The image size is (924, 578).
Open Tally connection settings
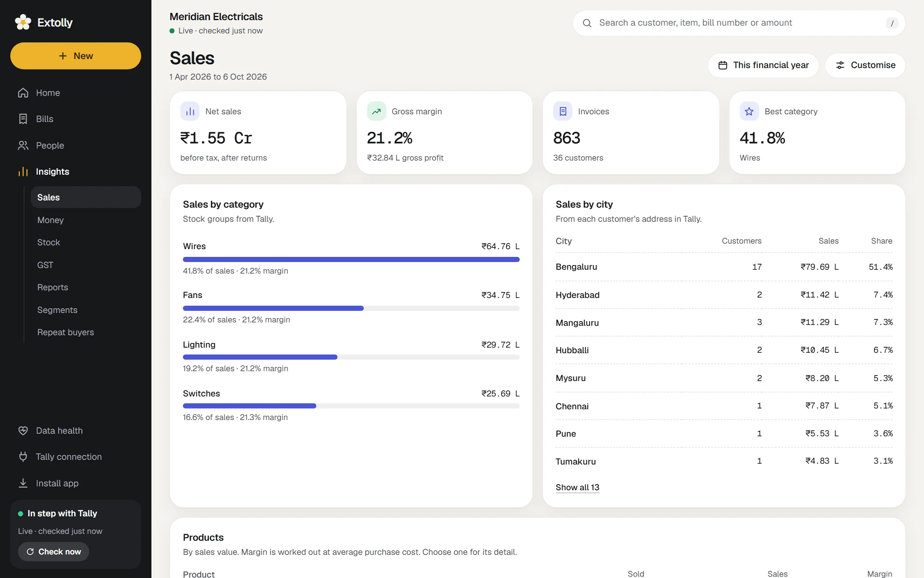76,457
